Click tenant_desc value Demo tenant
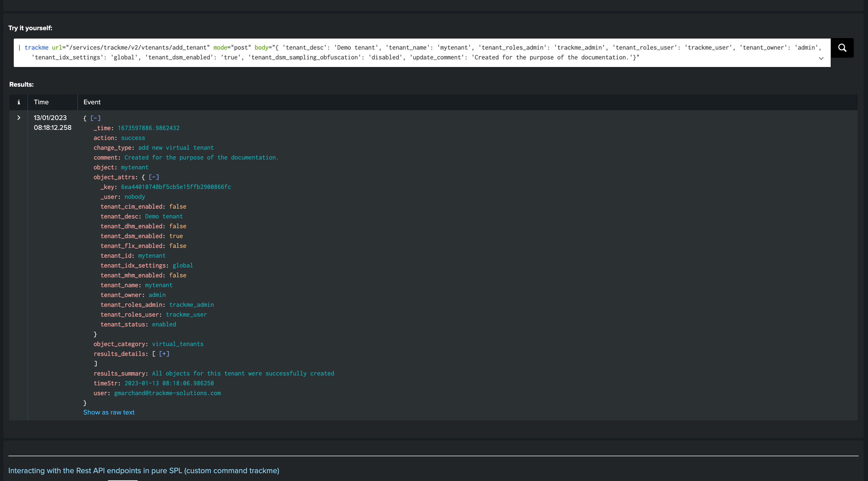 coord(164,216)
